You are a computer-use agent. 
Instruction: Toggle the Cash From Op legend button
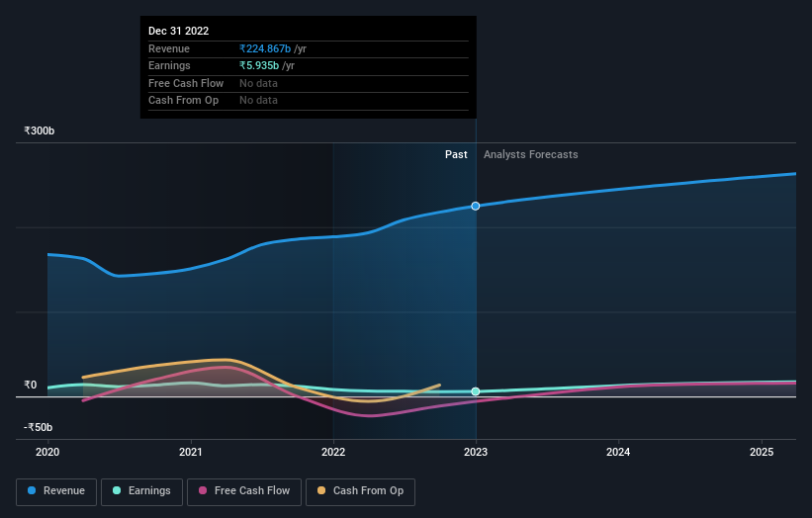pyautogui.click(x=360, y=491)
